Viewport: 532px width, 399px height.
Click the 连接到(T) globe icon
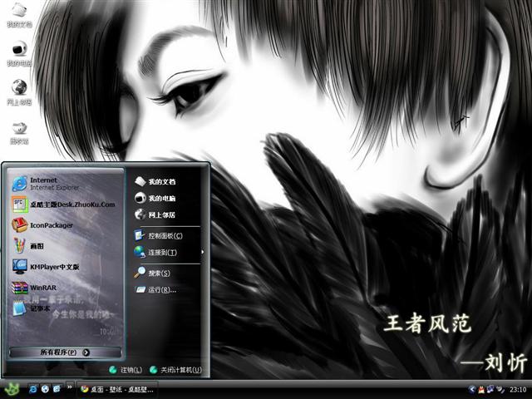[x=140, y=252]
